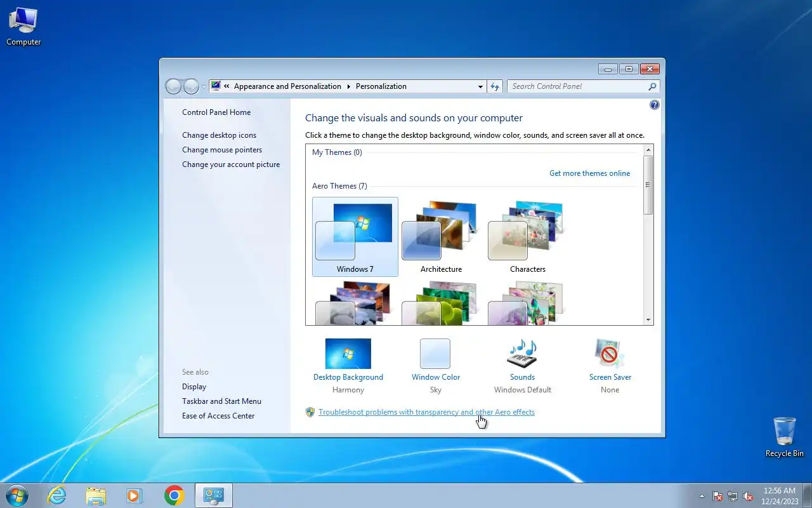Launch Internet Explorer from taskbar

(x=57, y=495)
